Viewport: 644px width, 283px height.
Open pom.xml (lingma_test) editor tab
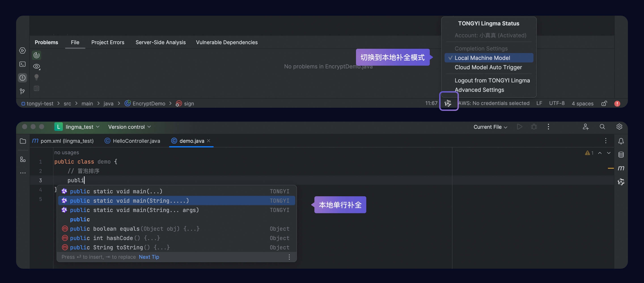pos(63,141)
